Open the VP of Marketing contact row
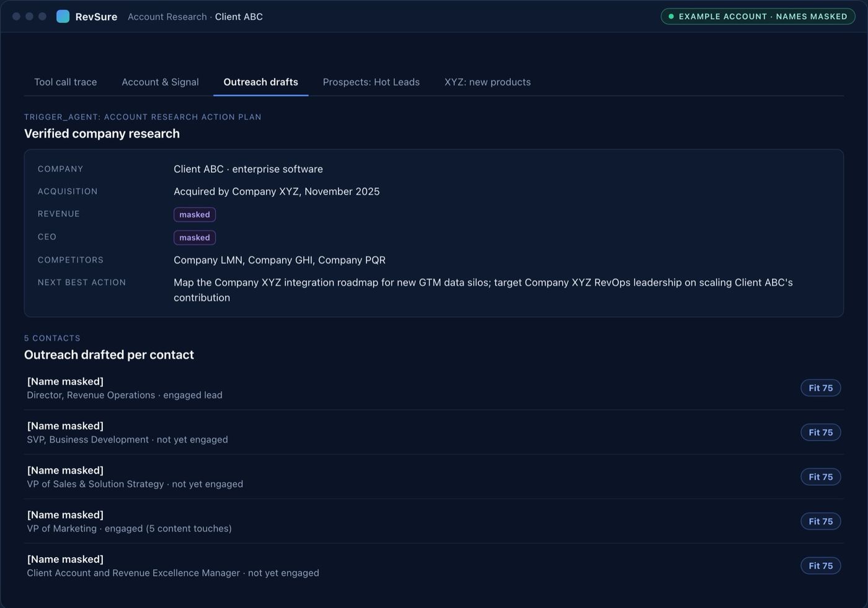 pos(434,522)
